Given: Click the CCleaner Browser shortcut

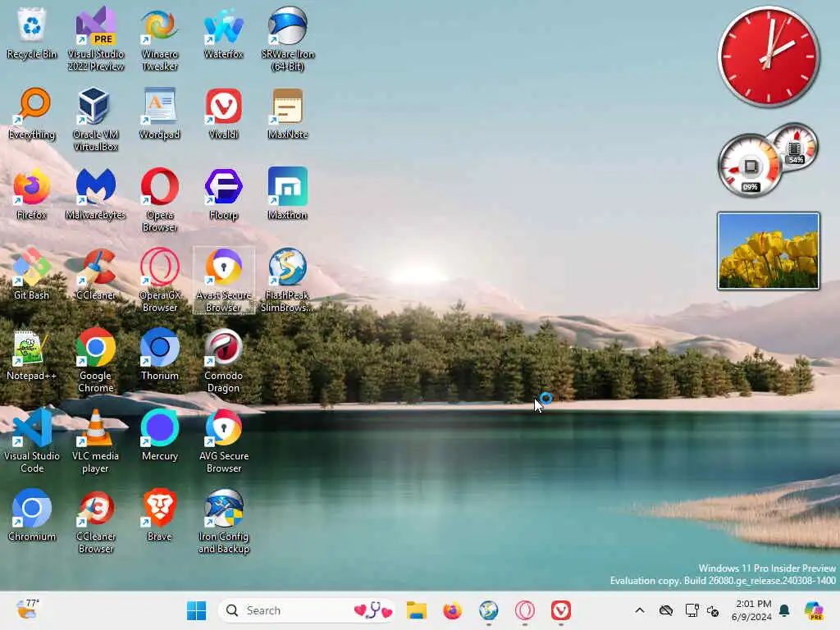Looking at the screenshot, I should pos(95,521).
